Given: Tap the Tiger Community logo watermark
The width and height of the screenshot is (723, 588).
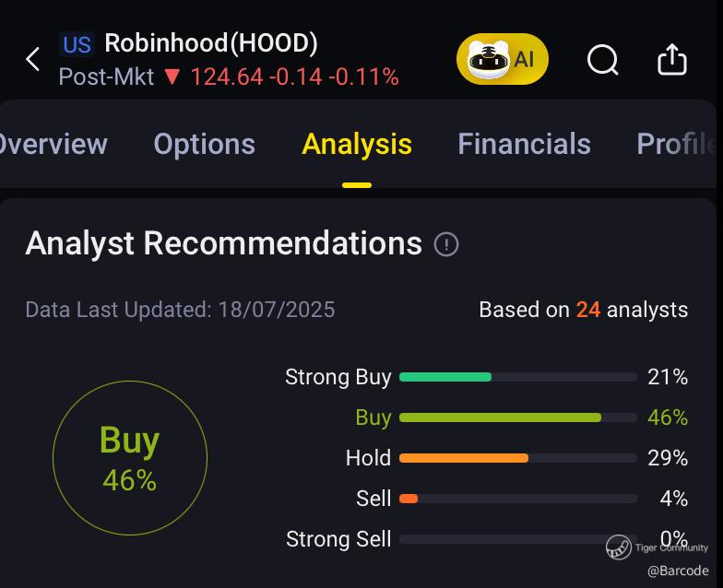Looking at the screenshot, I should 619,547.
